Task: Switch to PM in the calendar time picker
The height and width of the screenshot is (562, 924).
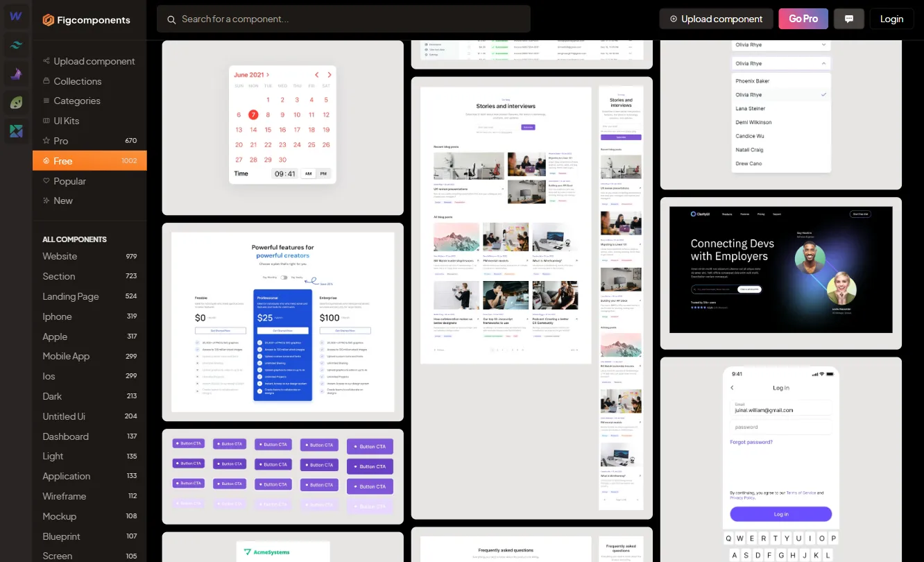Action: [323, 173]
